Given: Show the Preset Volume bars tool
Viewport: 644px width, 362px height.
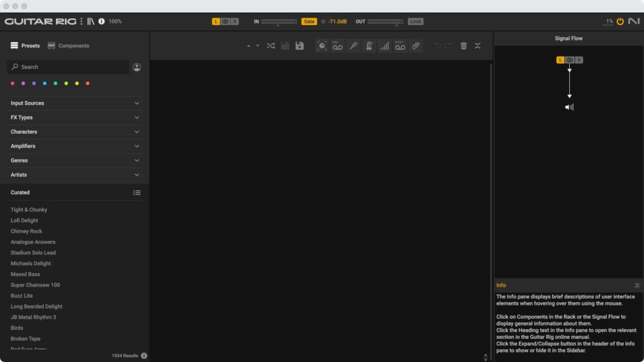Looking at the screenshot, I should tap(384, 46).
